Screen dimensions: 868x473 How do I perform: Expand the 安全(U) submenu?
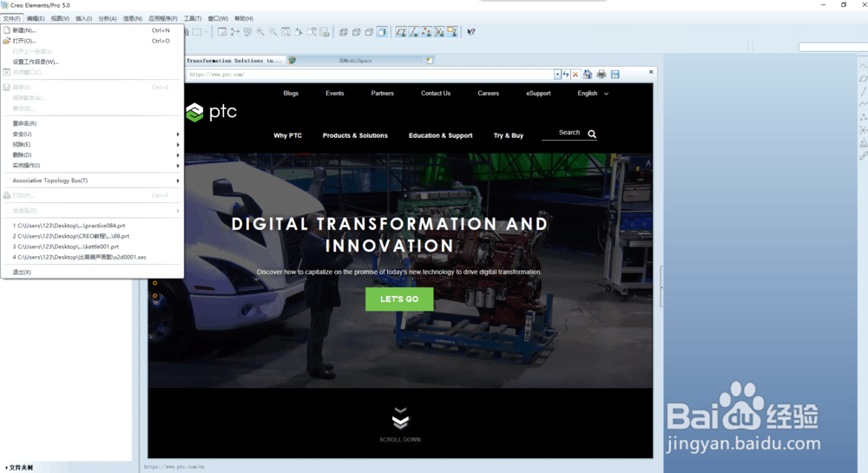(92, 134)
